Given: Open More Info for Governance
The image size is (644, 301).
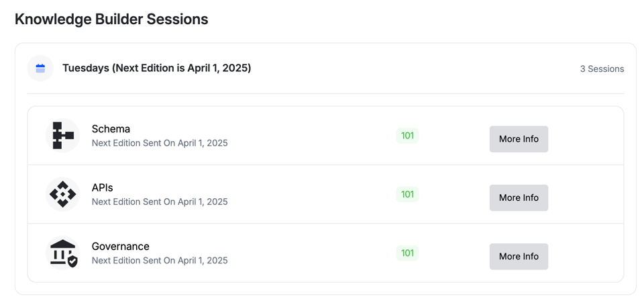Looking at the screenshot, I should [519, 256].
